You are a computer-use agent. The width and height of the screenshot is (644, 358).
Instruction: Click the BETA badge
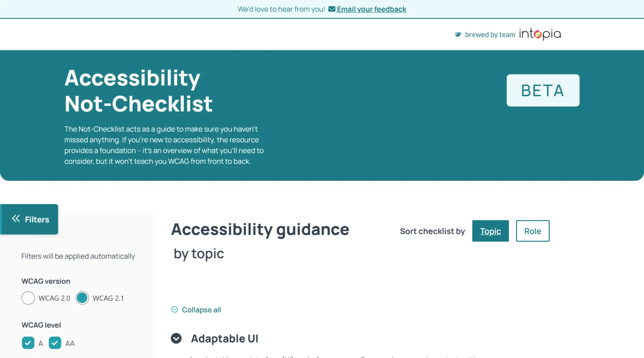pyautogui.click(x=543, y=90)
